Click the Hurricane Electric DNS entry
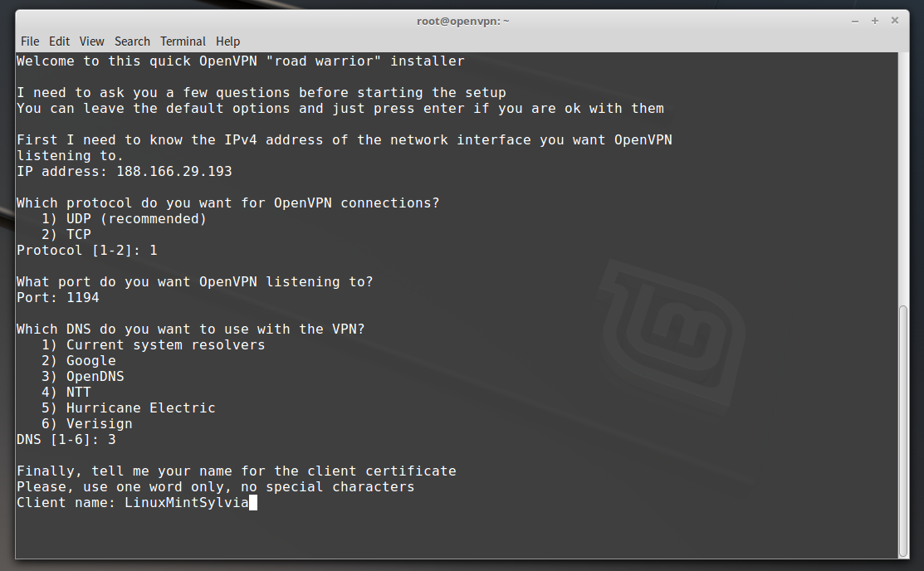 (140, 408)
